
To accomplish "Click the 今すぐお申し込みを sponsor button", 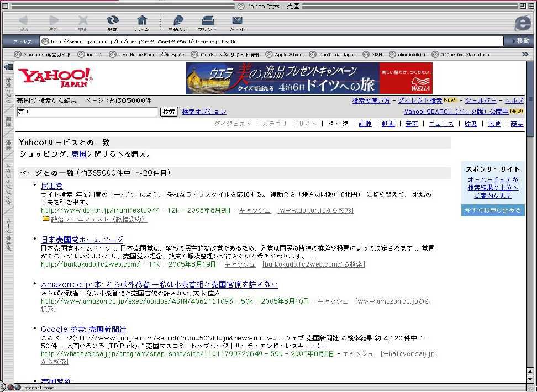I will tap(493, 210).
